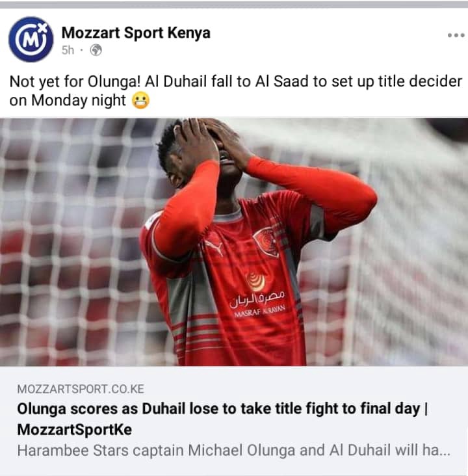468x476 pixels.
Task: Click the Masraf Al Rayan sponsor logo
Action: pos(257,296)
